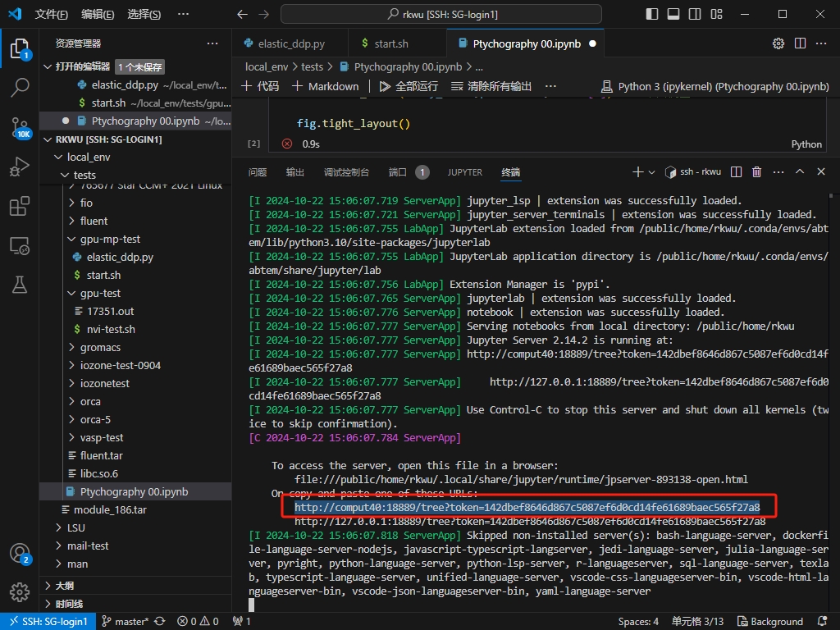This screenshot has height=630, width=840.
Task: Open the master branch picker in status bar
Action: [x=126, y=622]
